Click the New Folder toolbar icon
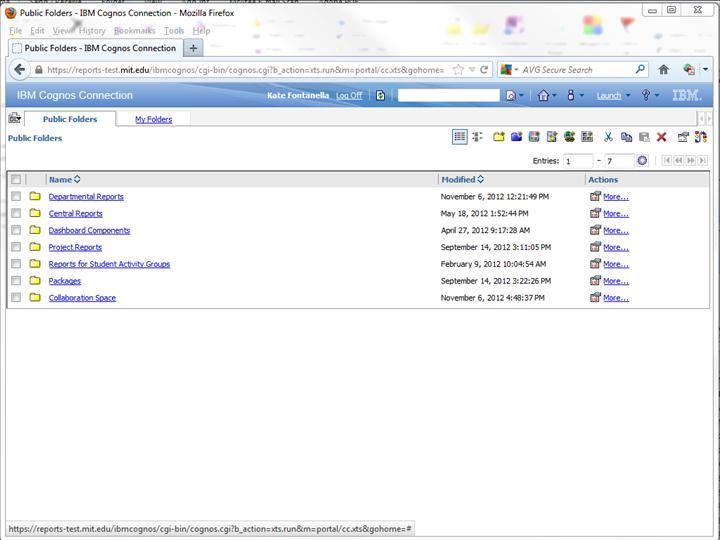Screen dimensions: 720x540 click(499, 137)
